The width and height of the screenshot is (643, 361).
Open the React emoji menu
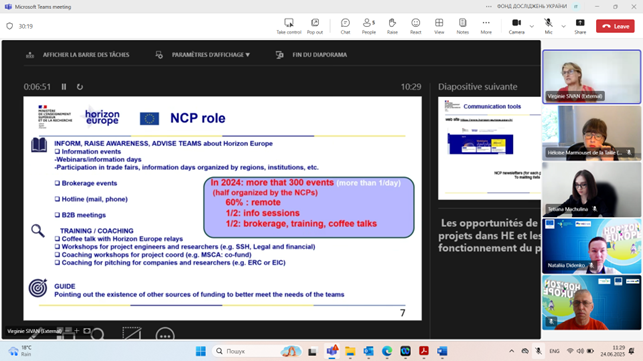415,26
